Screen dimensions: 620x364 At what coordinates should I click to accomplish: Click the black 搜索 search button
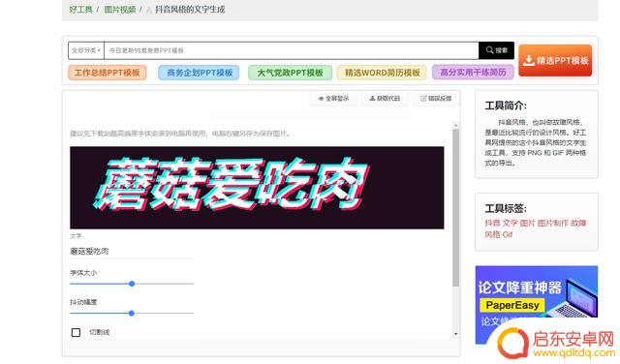click(x=496, y=50)
